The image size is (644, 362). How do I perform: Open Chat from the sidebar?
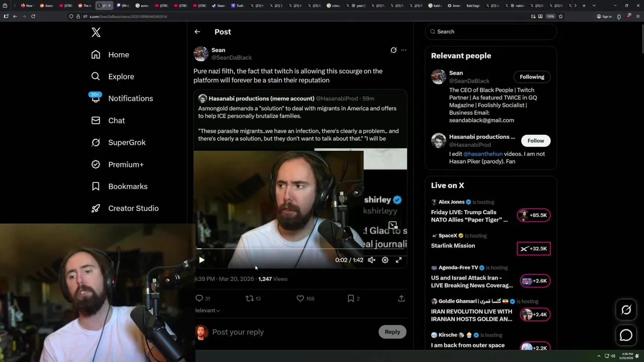108,121
